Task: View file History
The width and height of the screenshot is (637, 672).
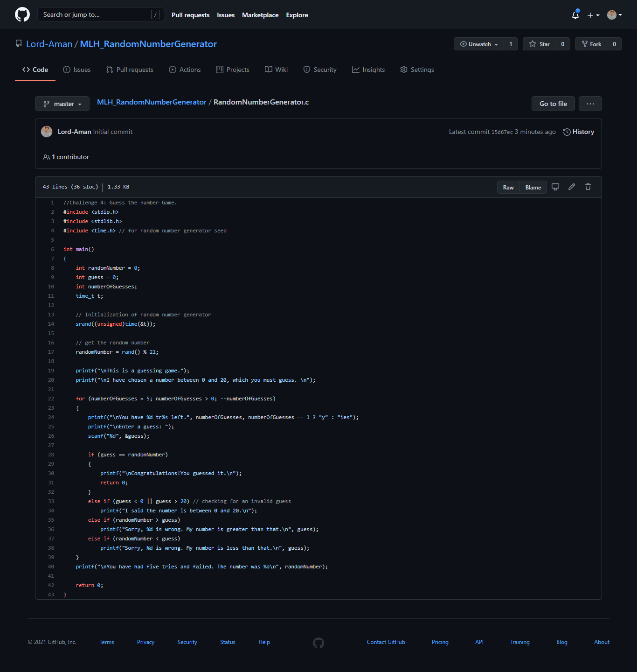Action: pyautogui.click(x=579, y=132)
